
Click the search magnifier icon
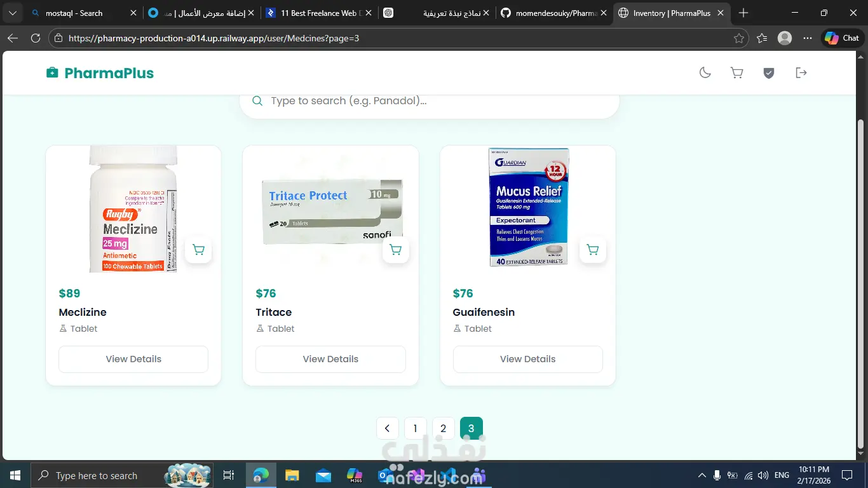pos(257,101)
